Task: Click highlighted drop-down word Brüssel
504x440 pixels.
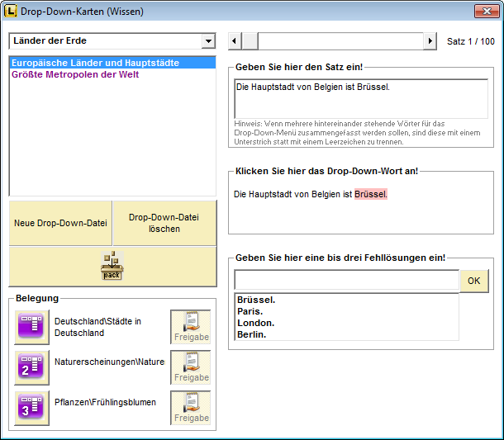Action: tap(371, 195)
